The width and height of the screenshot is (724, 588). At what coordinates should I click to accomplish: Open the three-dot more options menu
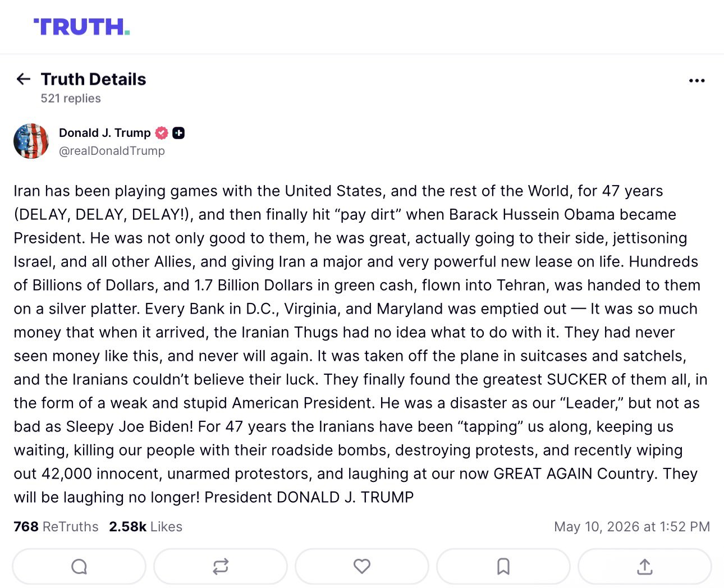coord(696,81)
